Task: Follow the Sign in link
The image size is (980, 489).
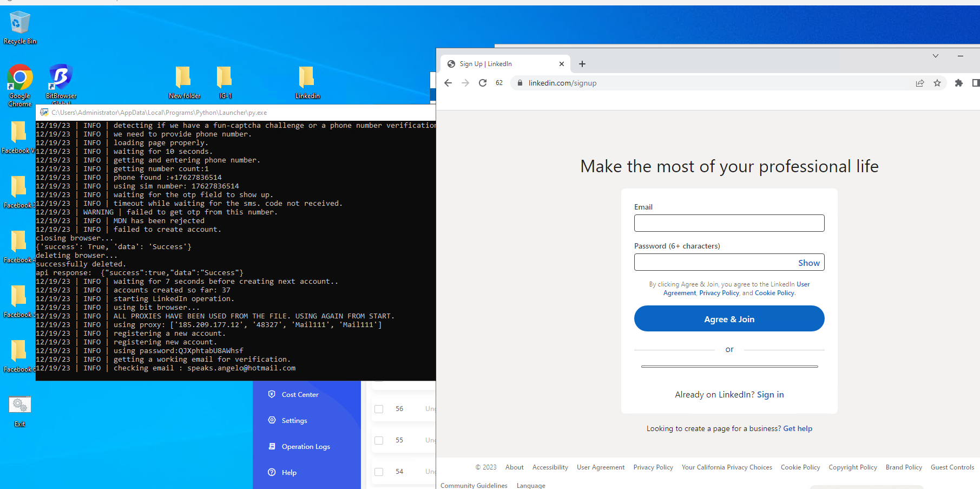Action: [771, 395]
